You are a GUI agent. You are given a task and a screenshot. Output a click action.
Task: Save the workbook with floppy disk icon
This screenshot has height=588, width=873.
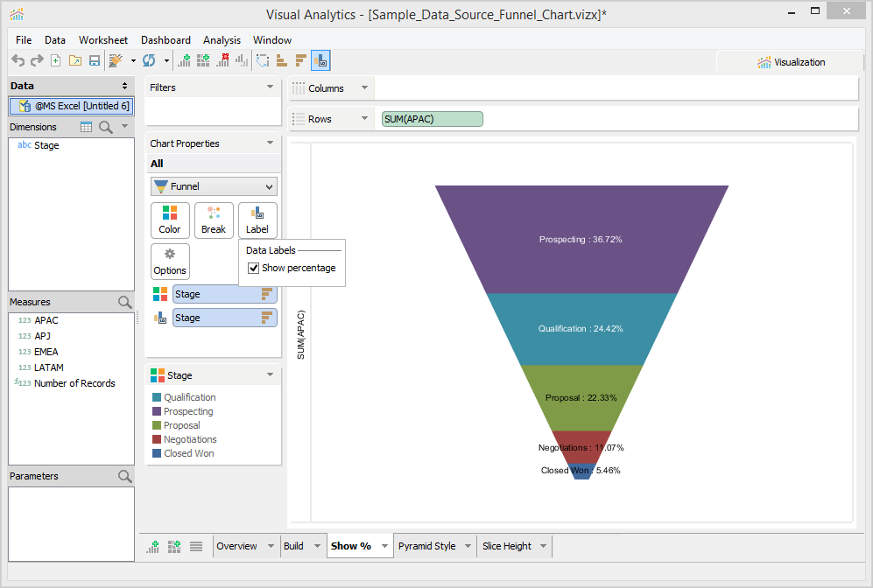click(x=95, y=60)
